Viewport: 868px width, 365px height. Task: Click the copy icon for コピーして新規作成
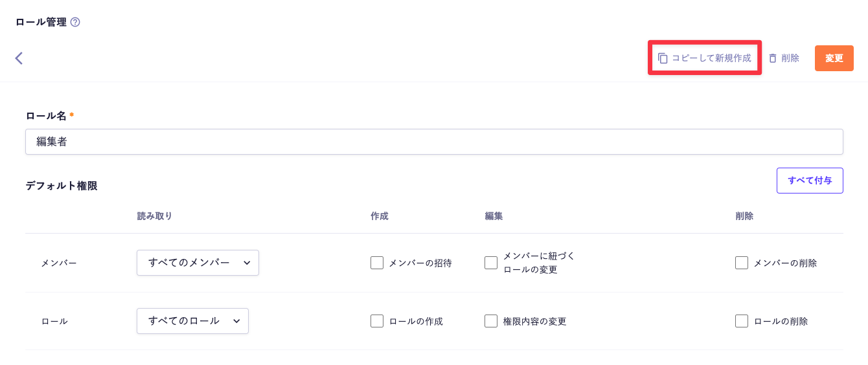click(663, 58)
